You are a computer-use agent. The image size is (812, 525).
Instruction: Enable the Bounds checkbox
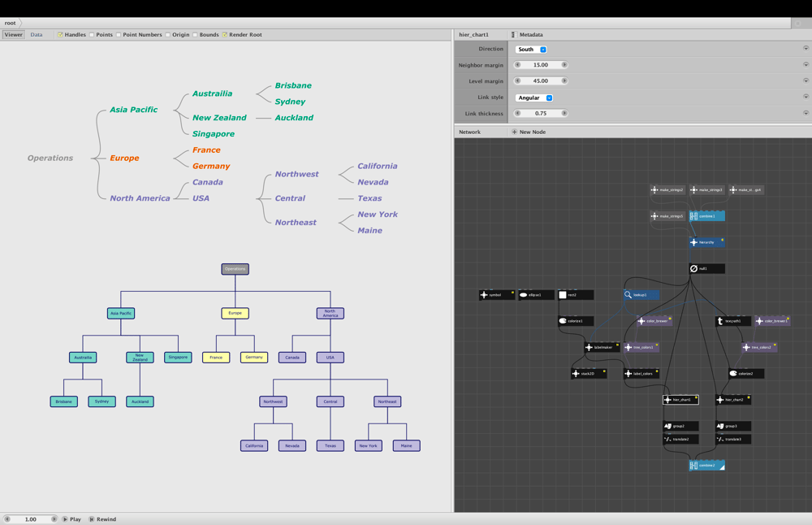tap(195, 35)
